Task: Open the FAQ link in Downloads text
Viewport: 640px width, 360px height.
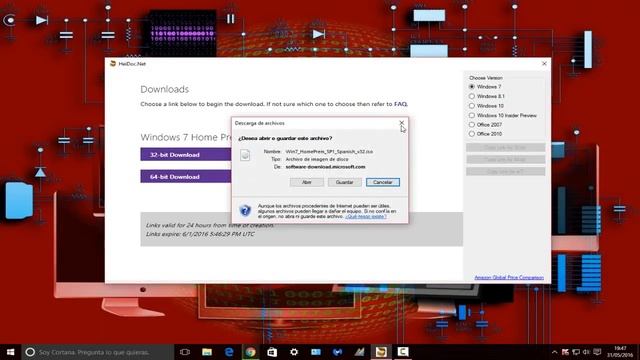Action: pos(400,104)
